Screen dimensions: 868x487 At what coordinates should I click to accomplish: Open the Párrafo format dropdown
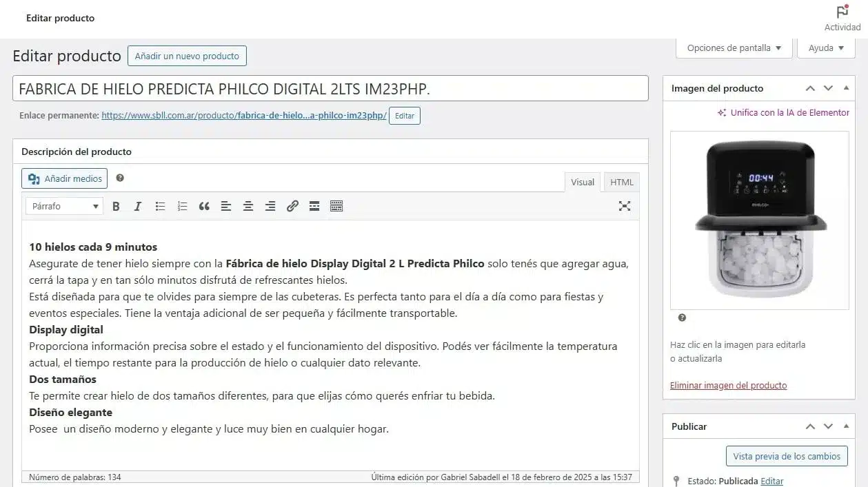(x=64, y=206)
